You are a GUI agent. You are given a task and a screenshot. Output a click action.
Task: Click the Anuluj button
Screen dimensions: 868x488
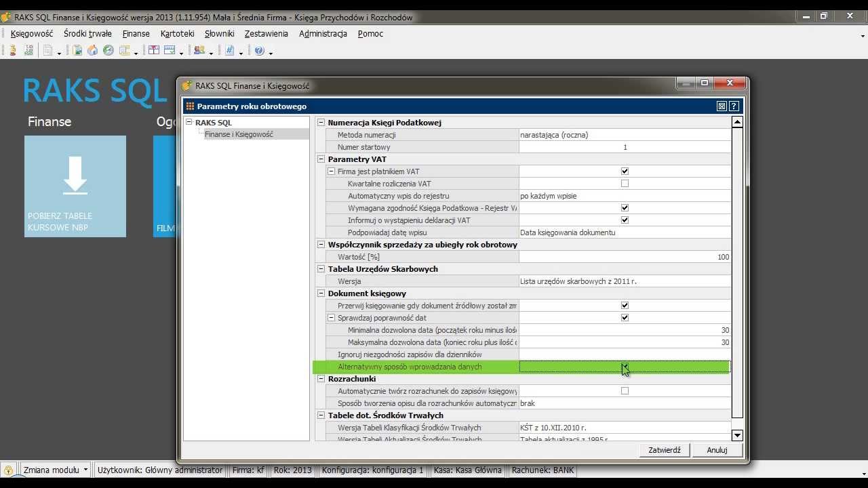(x=717, y=450)
